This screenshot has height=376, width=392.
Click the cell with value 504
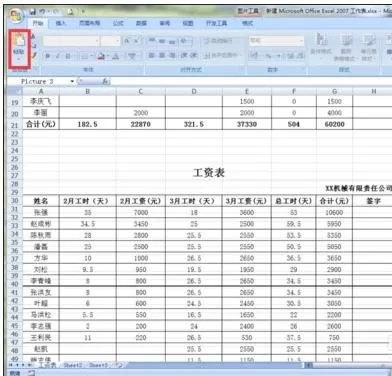294,124
